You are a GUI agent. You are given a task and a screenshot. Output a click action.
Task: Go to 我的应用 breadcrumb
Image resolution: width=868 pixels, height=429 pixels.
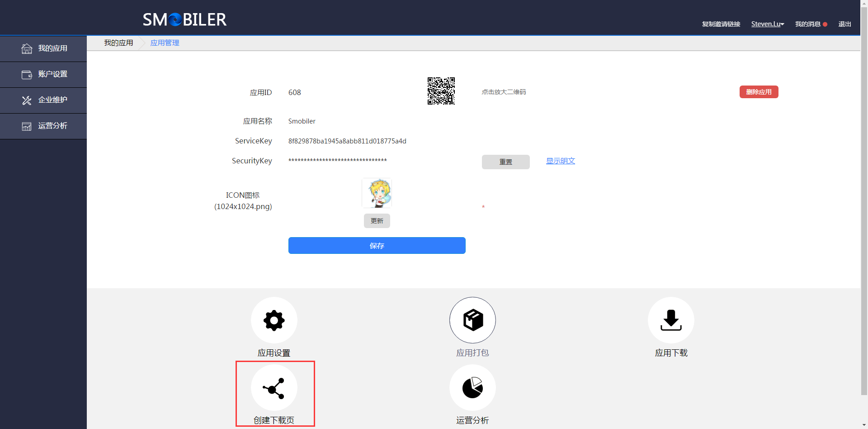click(118, 43)
